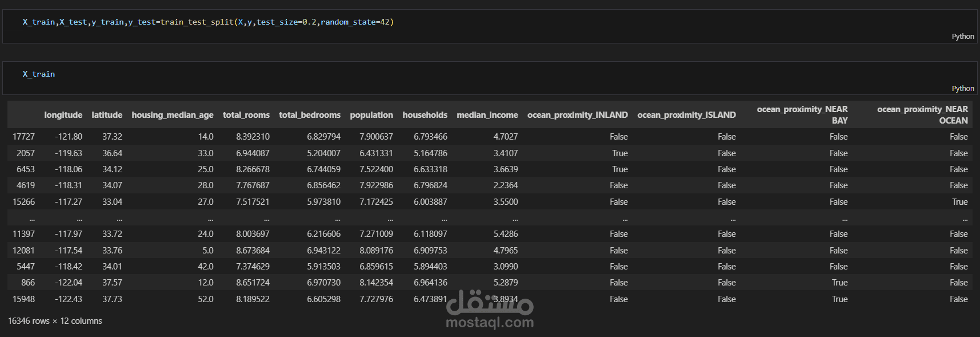980x337 pixels.
Task: Click households value 6.118097
Action: (430, 234)
